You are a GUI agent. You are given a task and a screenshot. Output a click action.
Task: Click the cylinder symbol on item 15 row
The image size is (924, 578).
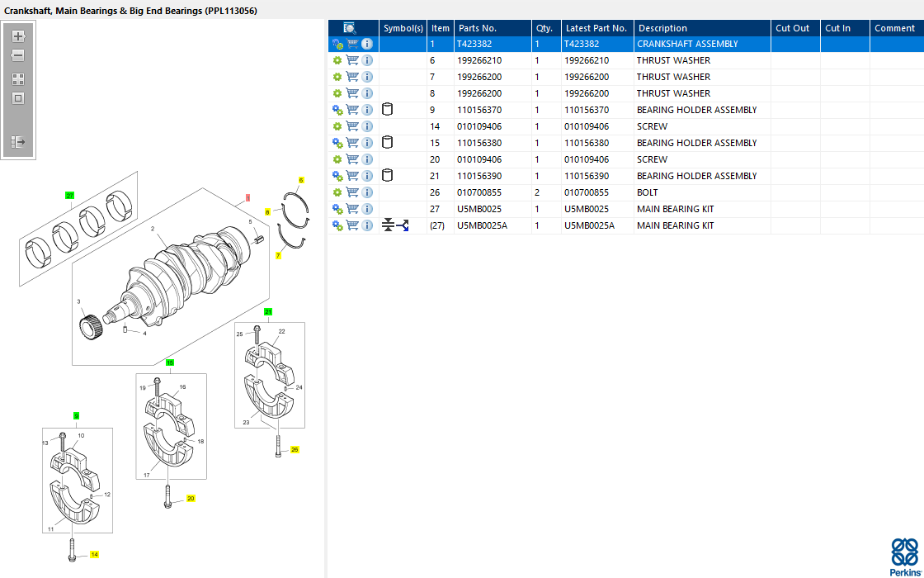point(388,143)
